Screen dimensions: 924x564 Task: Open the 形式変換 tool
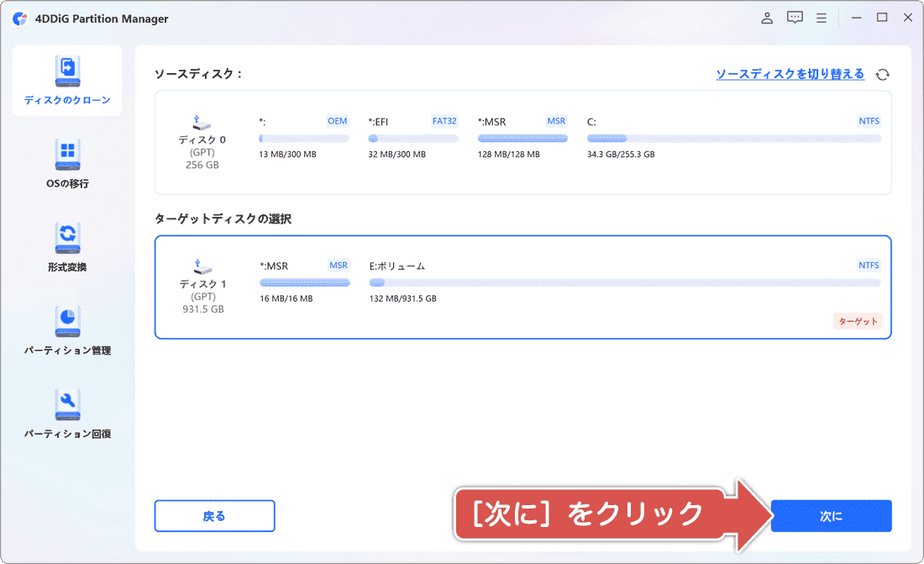pos(66,245)
